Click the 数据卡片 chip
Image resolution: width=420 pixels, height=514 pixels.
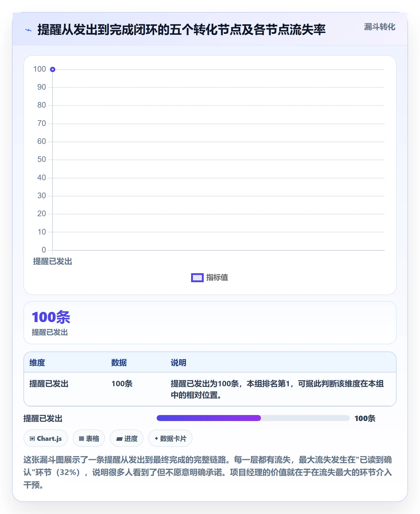(170, 438)
